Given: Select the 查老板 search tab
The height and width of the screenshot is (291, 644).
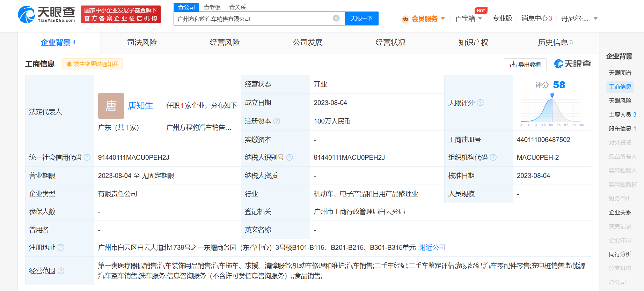Looking at the screenshot, I should coord(212,7).
